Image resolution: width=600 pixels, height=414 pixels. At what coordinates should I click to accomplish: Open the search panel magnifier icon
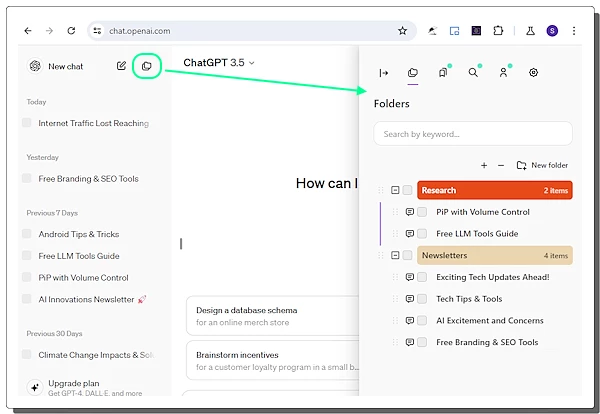pos(473,72)
